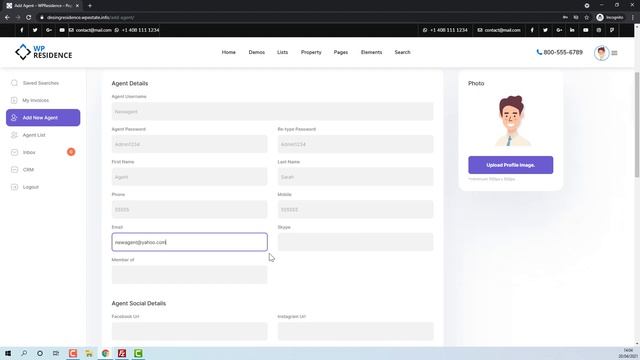The width and height of the screenshot is (640, 360).
Task: Click the orange Inbox notification badge
Action: click(71, 152)
